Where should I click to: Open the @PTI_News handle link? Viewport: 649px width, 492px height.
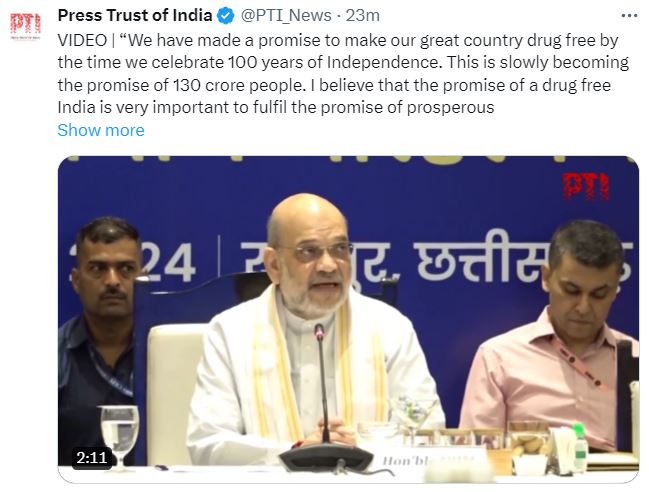[286, 16]
